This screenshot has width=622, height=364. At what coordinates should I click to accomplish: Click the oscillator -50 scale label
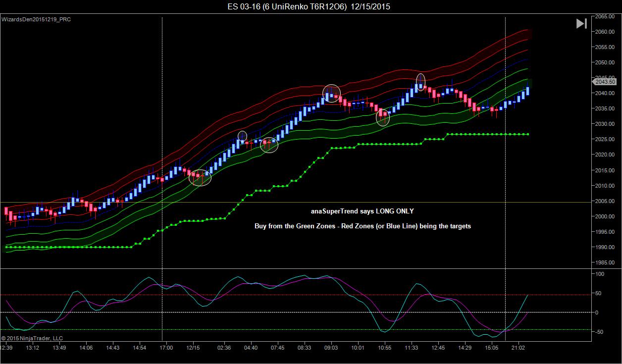[x=600, y=332]
